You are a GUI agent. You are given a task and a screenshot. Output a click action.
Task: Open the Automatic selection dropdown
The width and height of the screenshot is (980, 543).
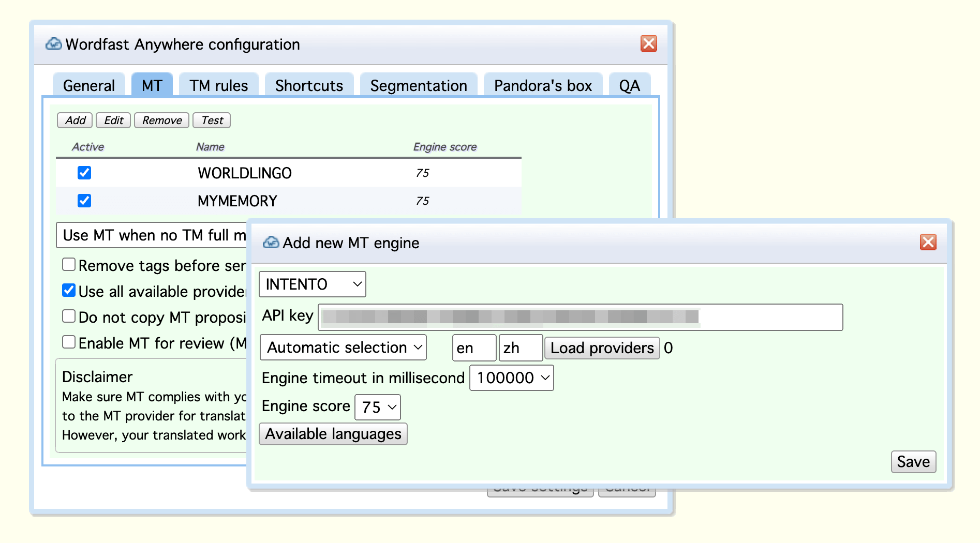(x=344, y=348)
